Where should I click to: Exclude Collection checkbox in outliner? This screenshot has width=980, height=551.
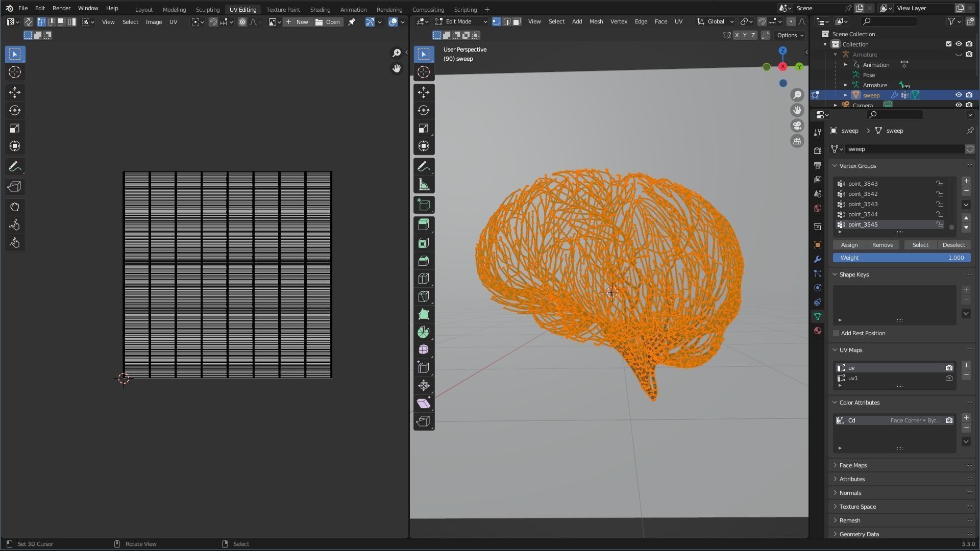pyautogui.click(x=949, y=44)
